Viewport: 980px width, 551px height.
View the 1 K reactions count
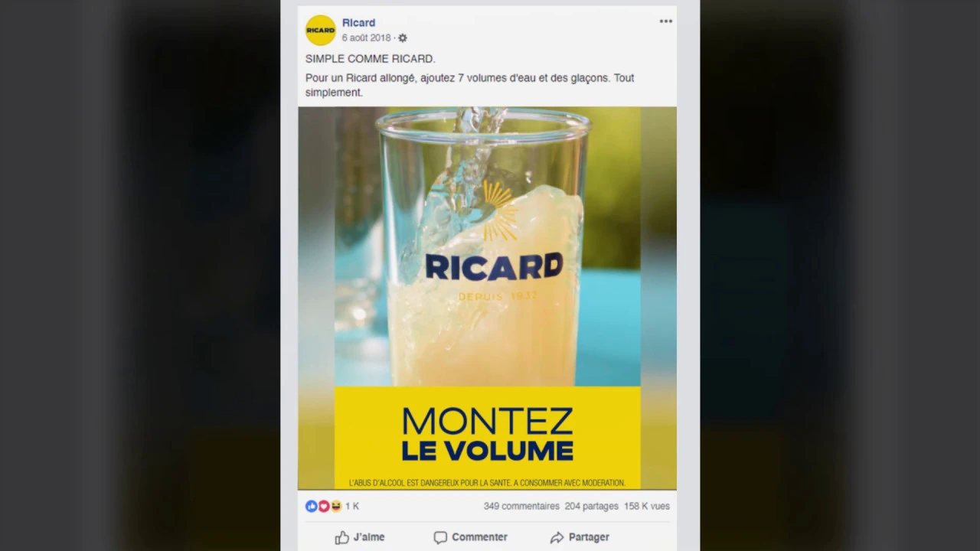[x=352, y=506]
